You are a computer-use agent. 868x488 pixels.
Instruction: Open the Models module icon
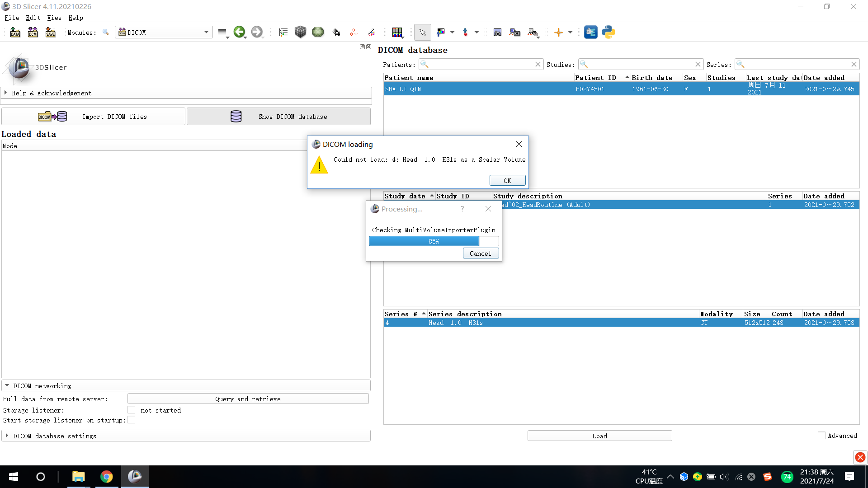tap(318, 32)
